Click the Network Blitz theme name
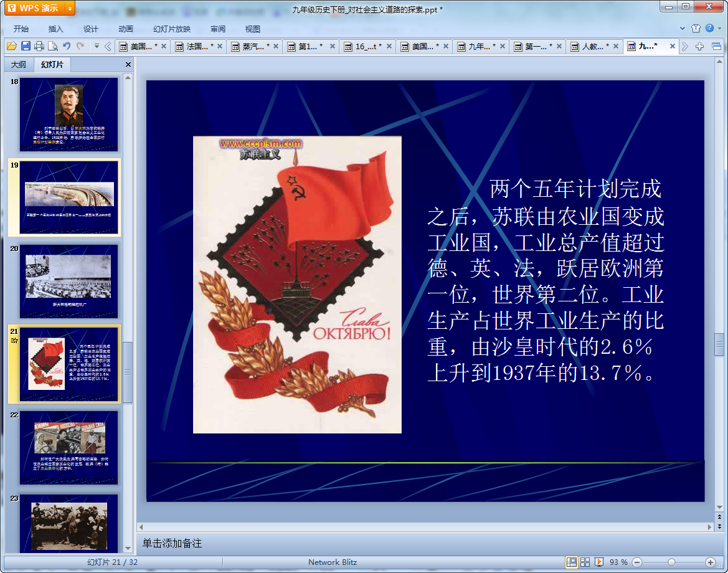 [333, 562]
